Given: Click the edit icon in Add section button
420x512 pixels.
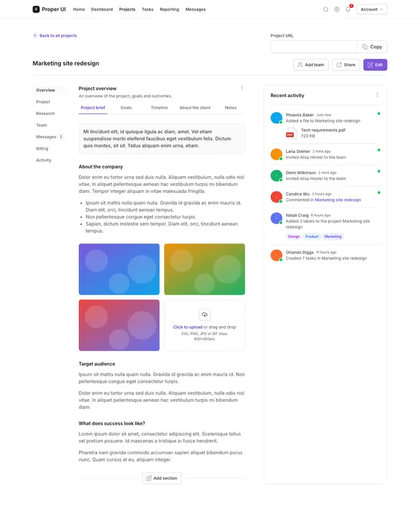Looking at the screenshot, I should [x=149, y=478].
